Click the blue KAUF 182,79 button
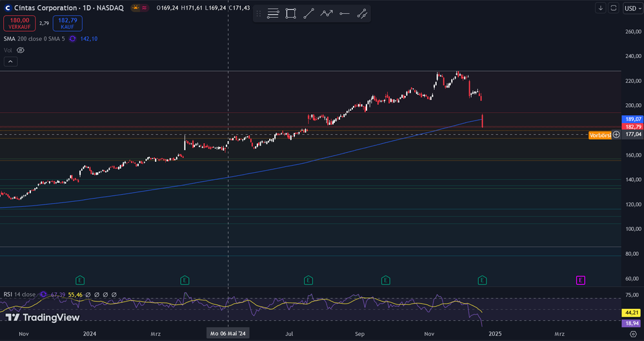This screenshot has height=341, width=644. (68, 24)
